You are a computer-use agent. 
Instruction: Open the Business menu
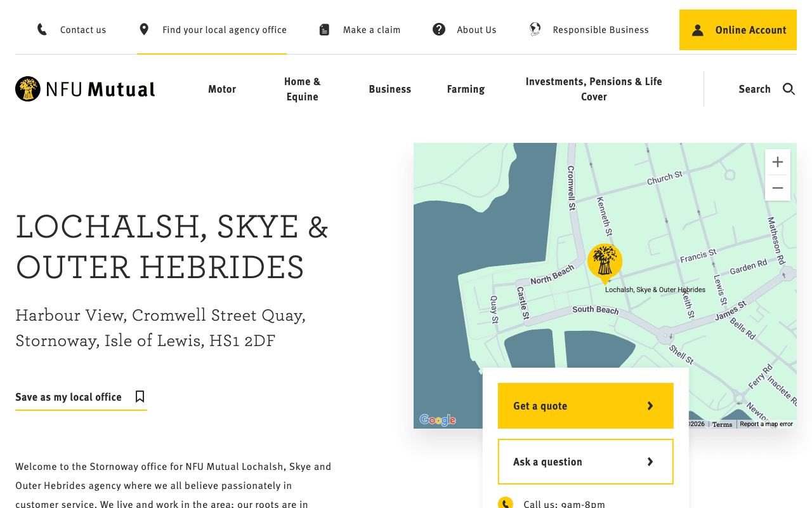pos(390,89)
